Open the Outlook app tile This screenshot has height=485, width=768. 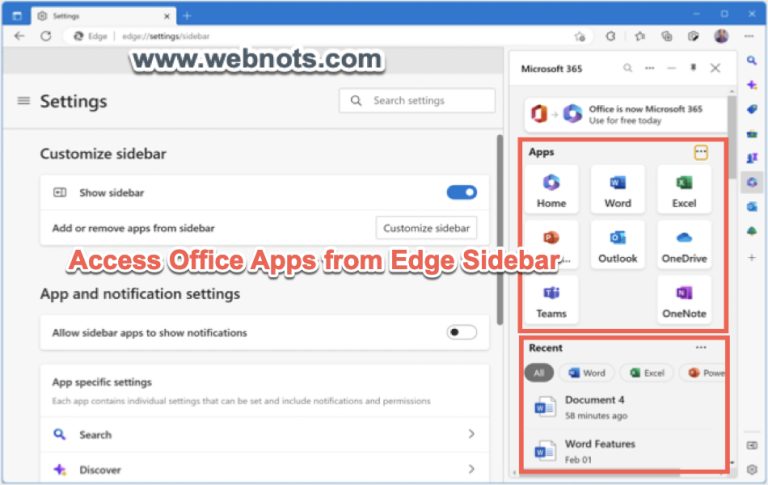pos(618,244)
